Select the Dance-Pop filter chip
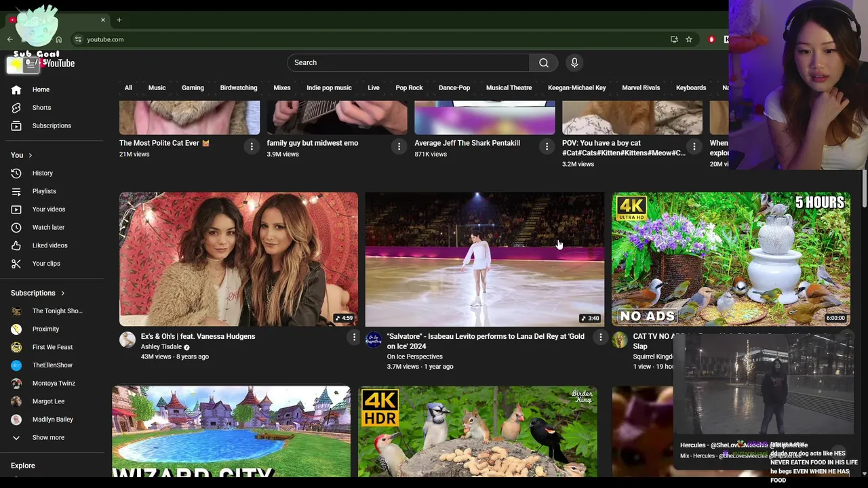This screenshot has width=868, height=488. click(x=454, y=87)
